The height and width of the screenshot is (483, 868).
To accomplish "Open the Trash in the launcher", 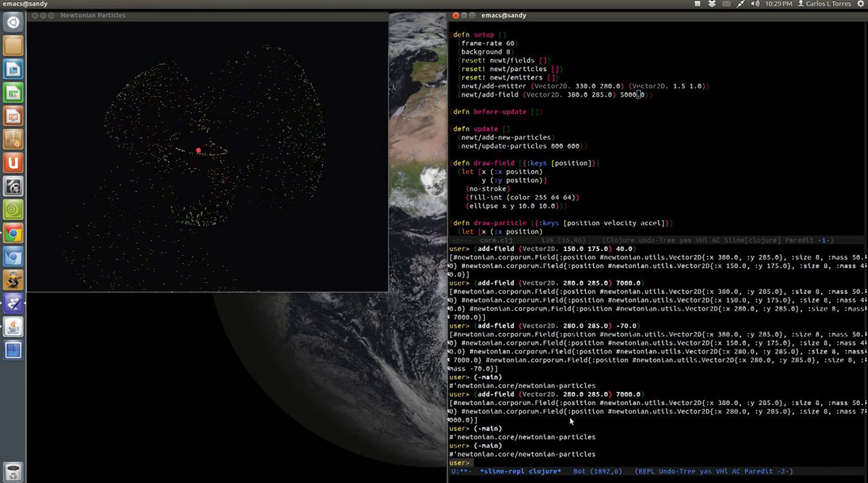I will click(x=13, y=472).
